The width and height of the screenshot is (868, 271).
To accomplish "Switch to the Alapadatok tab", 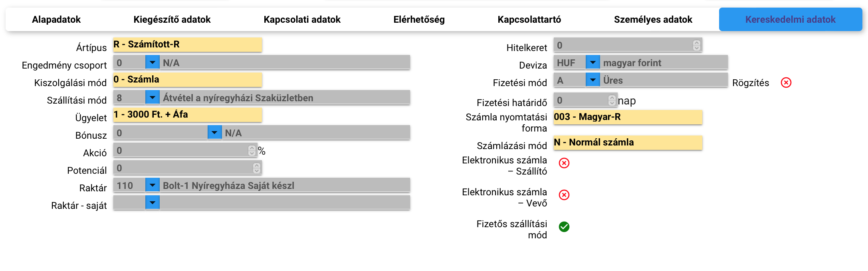I will tap(56, 20).
